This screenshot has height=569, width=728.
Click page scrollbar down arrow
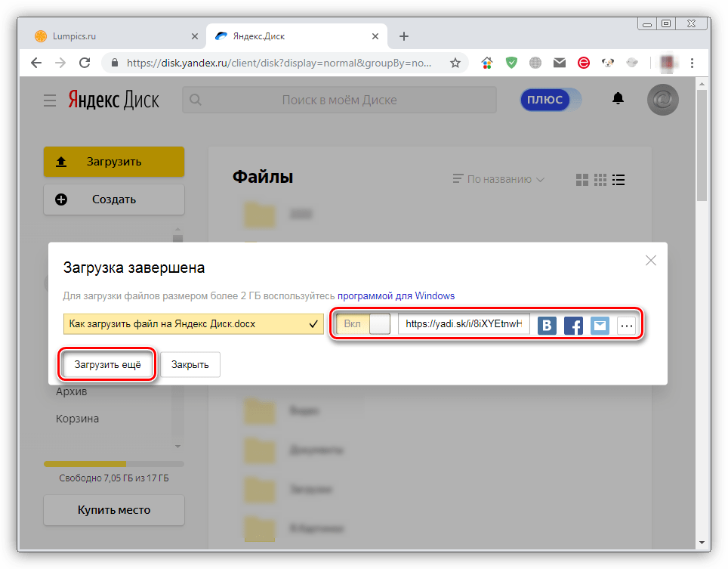(x=701, y=543)
